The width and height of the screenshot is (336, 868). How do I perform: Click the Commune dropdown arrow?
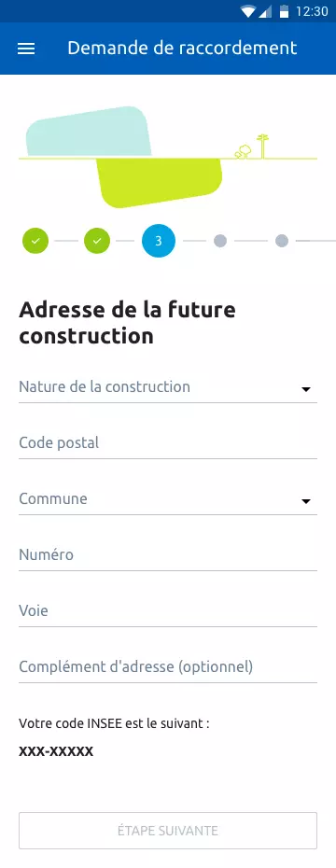(305, 501)
